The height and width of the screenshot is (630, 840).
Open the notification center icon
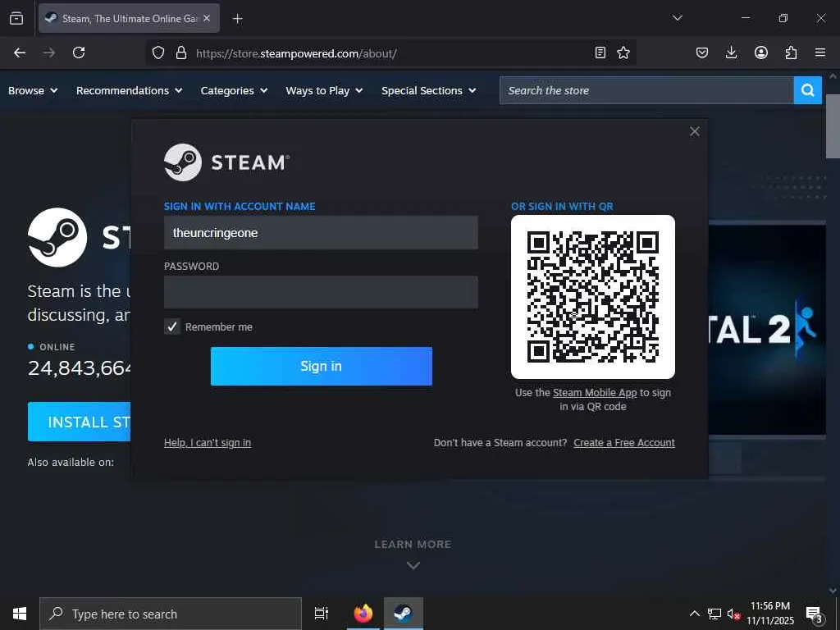pyautogui.click(x=815, y=614)
